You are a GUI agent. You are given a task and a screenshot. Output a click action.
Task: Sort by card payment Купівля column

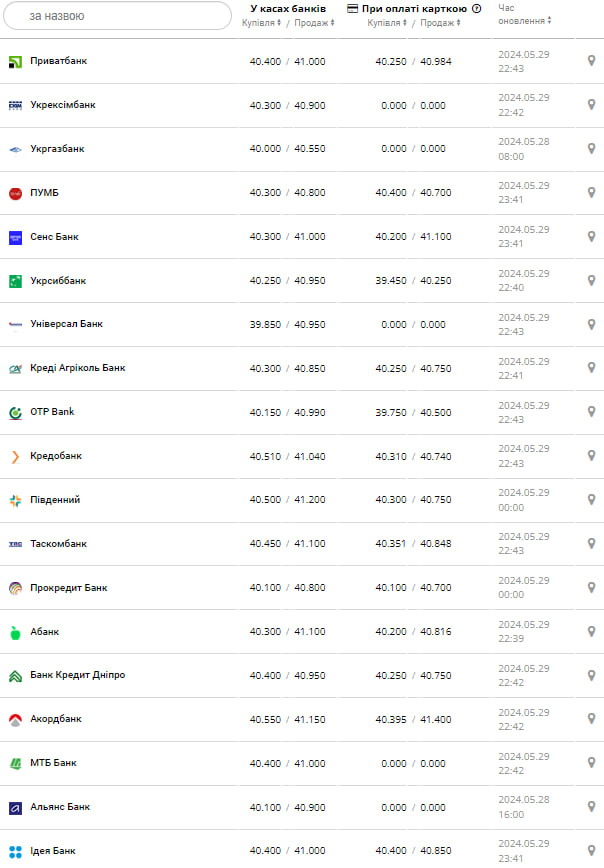point(387,23)
